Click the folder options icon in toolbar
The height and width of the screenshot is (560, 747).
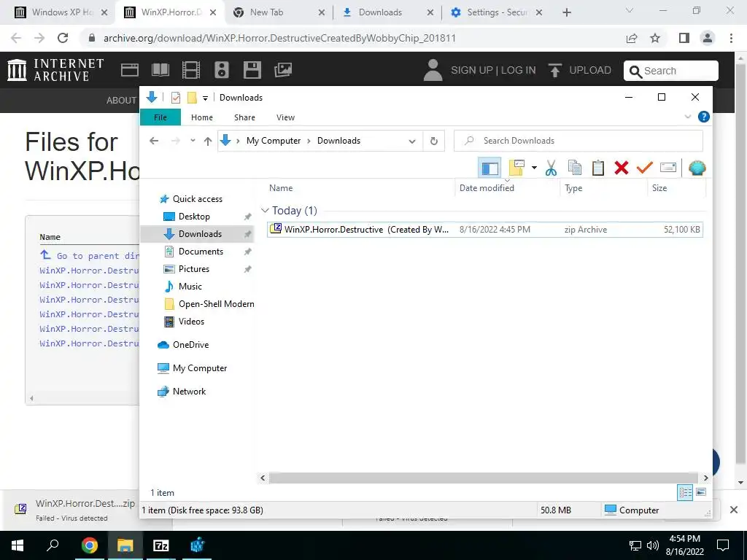click(516, 168)
